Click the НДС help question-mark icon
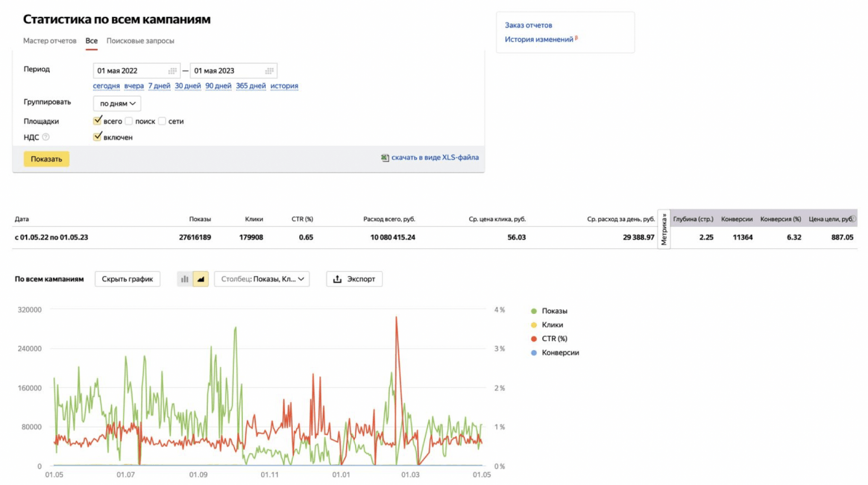The height and width of the screenshot is (485, 868). tap(46, 137)
